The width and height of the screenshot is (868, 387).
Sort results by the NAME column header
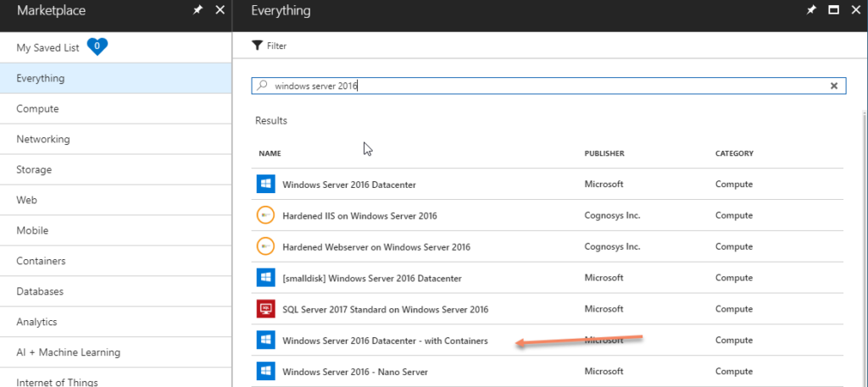[270, 153]
